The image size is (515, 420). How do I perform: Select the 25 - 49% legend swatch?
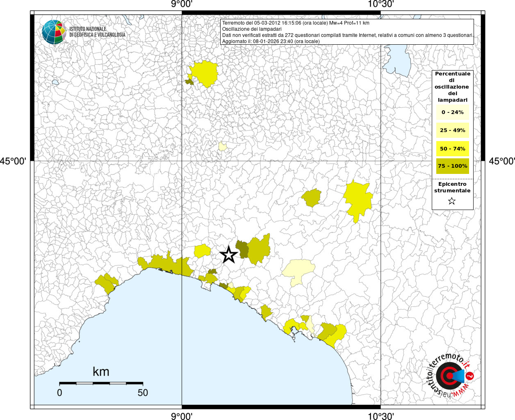pos(452,130)
